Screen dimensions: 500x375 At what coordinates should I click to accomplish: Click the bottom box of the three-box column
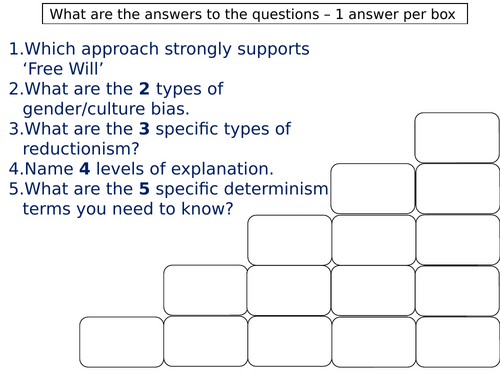tap(290, 341)
